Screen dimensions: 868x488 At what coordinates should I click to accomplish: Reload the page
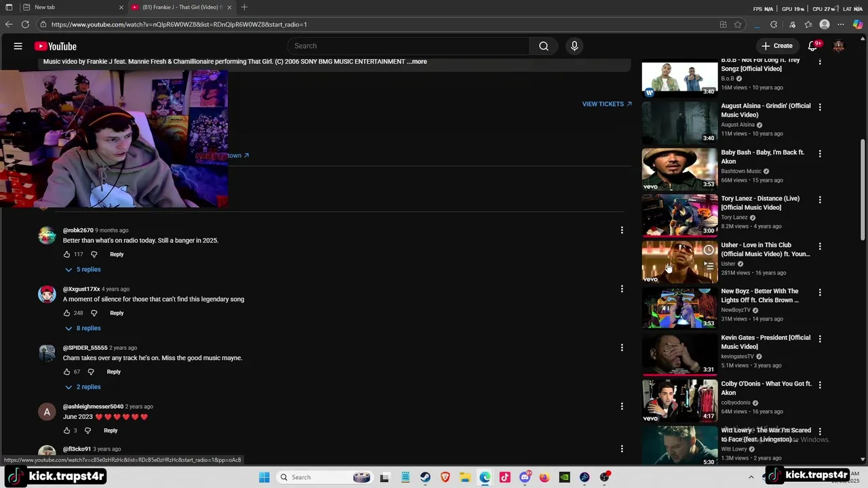25,24
